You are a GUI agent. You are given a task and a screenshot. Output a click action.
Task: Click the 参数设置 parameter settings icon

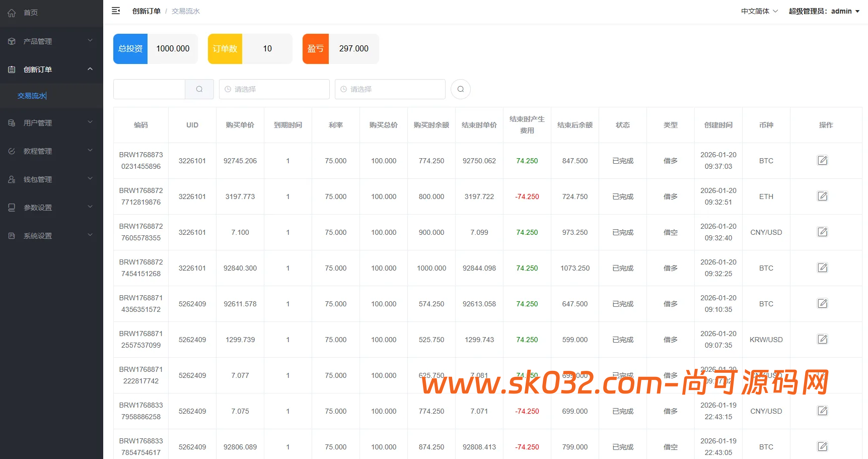[x=12, y=207]
